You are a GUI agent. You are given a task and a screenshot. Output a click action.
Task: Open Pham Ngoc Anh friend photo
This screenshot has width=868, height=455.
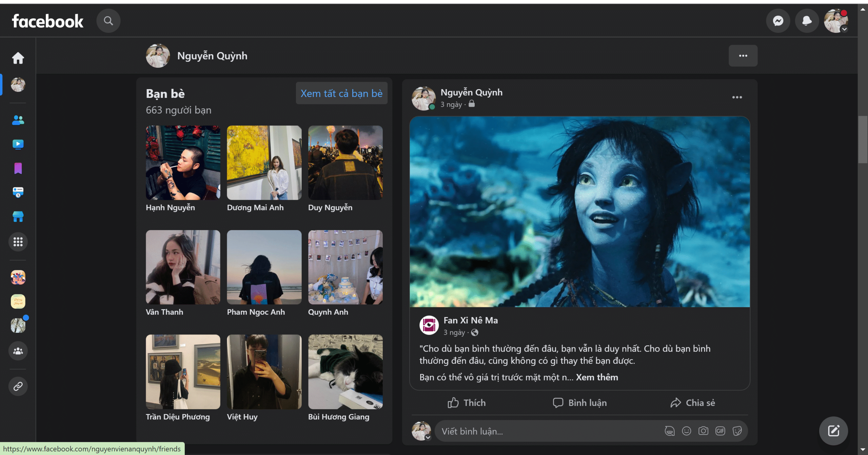click(x=264, y=268)
